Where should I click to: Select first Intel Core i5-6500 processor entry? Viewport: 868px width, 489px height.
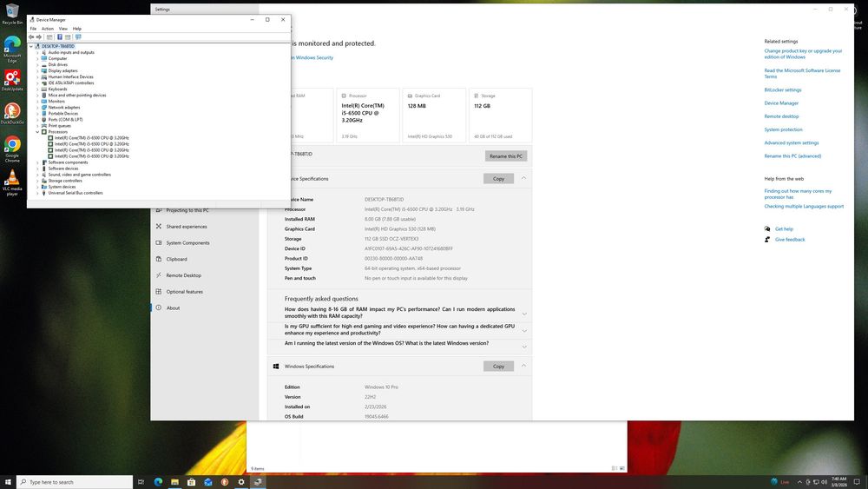91,138
